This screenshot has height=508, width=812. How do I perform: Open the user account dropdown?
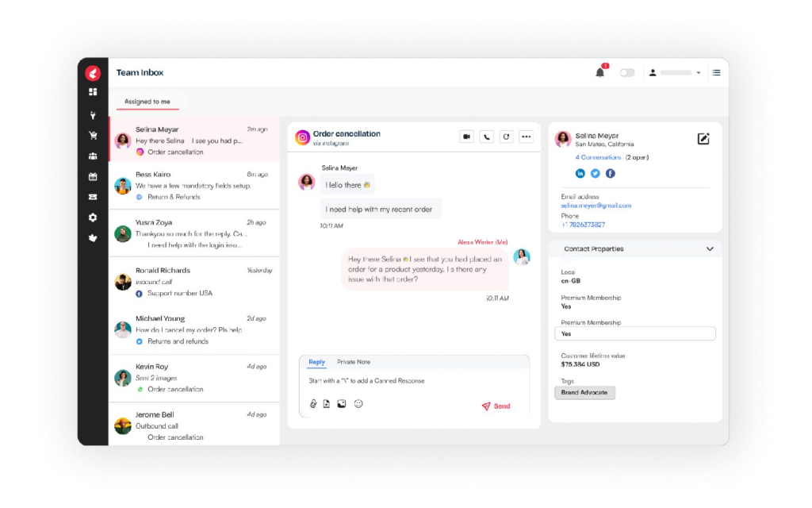point(675,73)
